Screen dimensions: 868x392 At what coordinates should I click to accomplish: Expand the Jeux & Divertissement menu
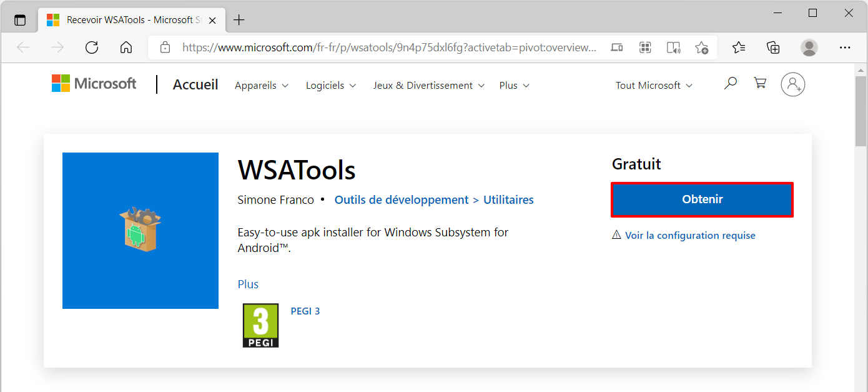tap(429, 86)
